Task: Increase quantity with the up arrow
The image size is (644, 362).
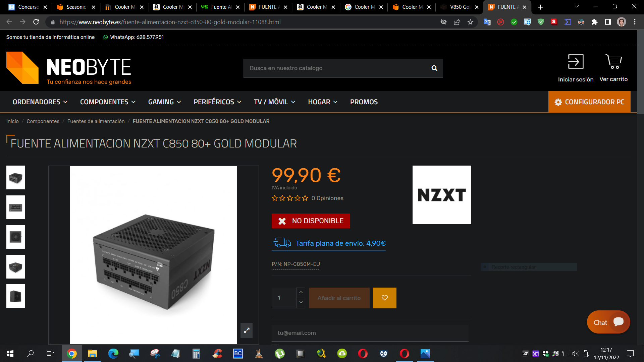Action: pyautogui.click(x=301, y=292)
